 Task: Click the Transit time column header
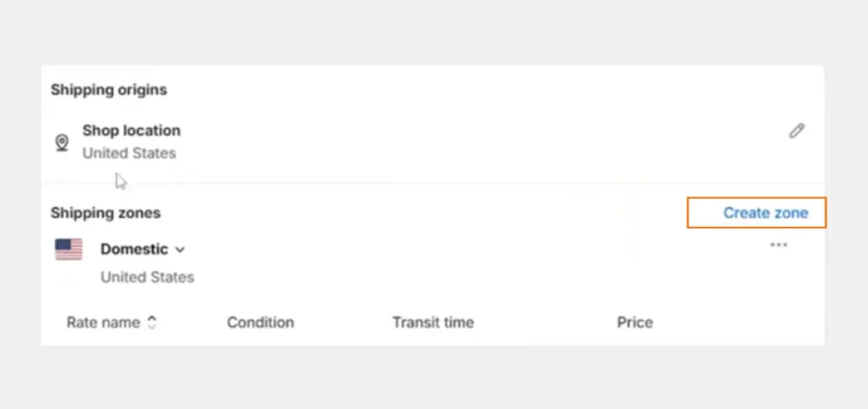(433, 323)
